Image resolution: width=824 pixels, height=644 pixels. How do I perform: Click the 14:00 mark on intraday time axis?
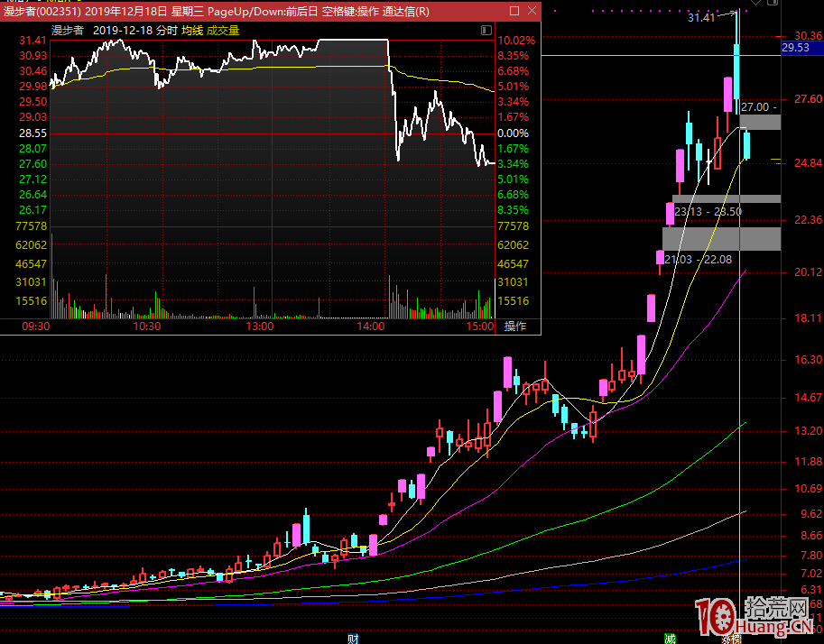[372, 327]
